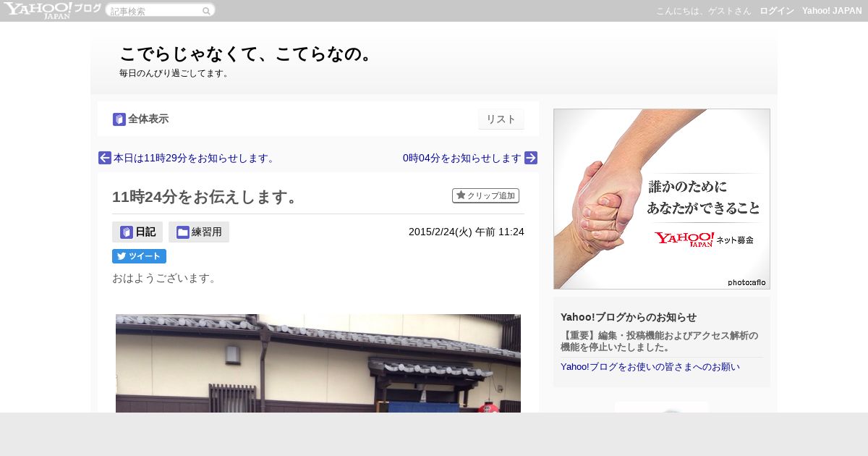Open the 練習用 folder tag
The height and width of the screenshot is (456, 868).
[x=199, y=232]
